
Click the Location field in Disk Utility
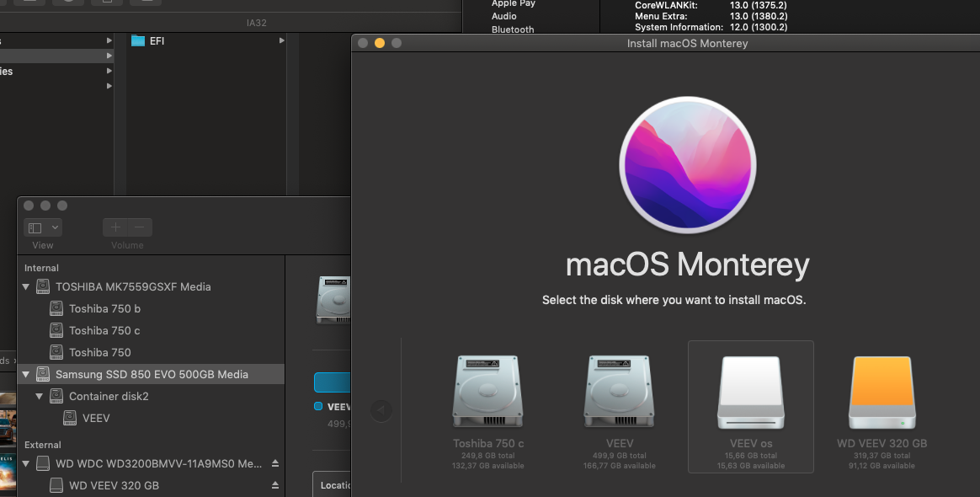(x=332, y=484)
